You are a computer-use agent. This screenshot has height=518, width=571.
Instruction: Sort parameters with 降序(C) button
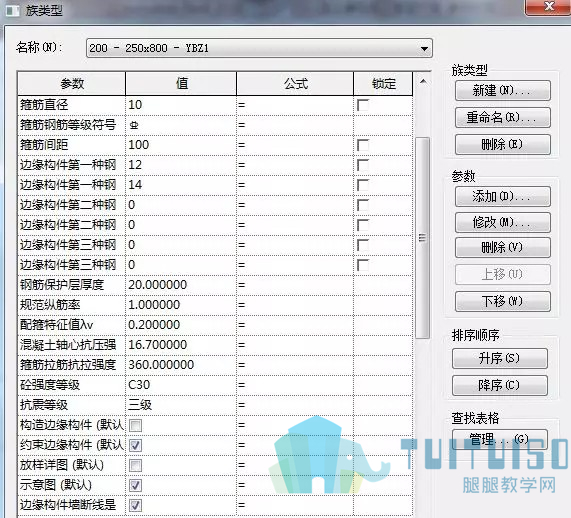[500, 385]
